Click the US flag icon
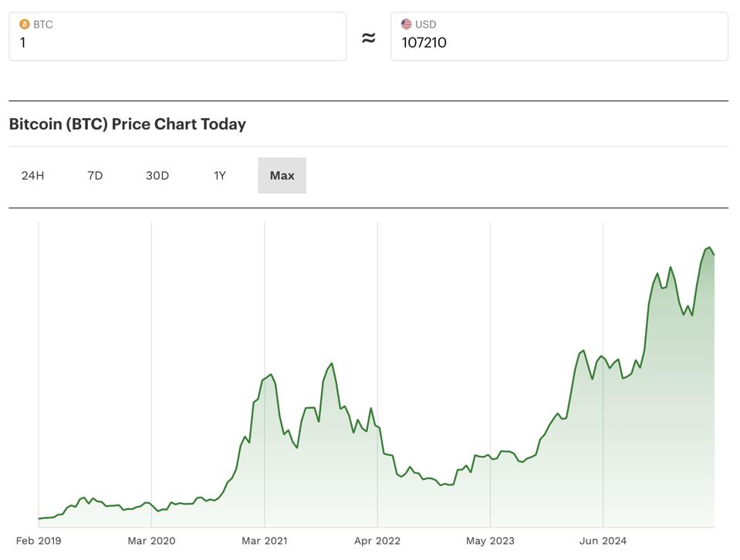 click(406, 24)
